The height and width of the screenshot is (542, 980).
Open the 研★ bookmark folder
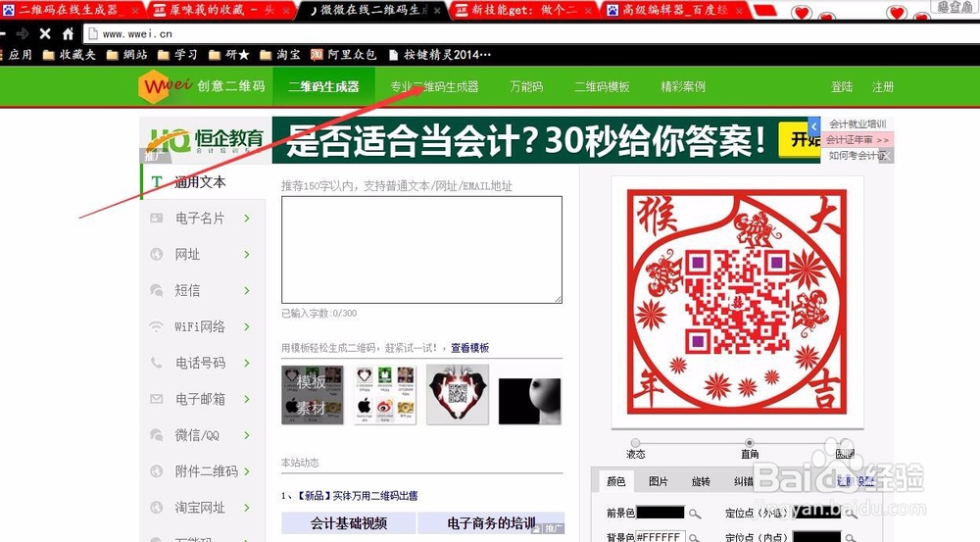click(x=228, y=55)
